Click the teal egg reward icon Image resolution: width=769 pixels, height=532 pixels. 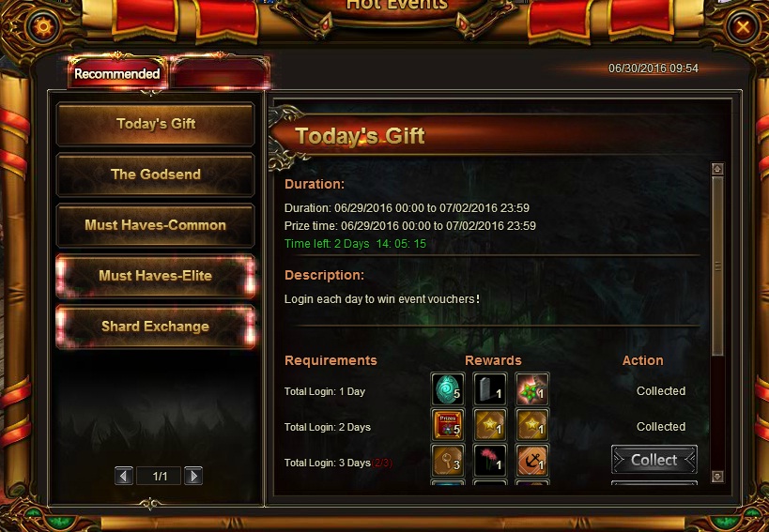(448, 389)
